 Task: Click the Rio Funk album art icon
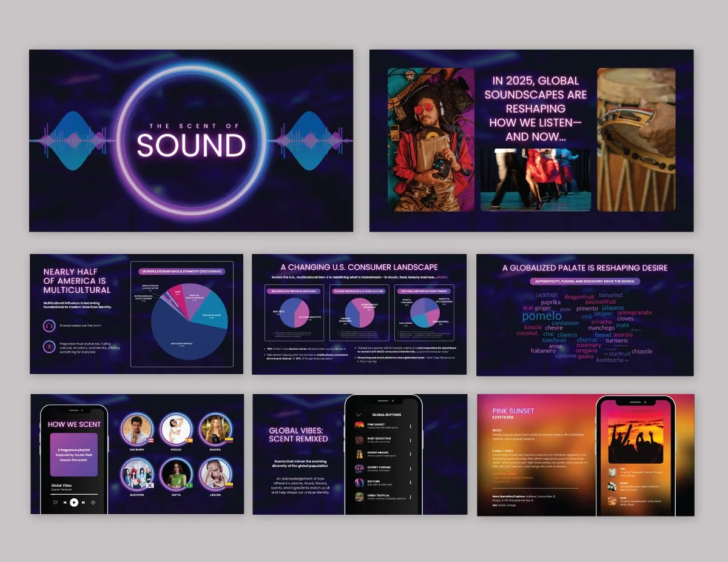click(359, 482)
